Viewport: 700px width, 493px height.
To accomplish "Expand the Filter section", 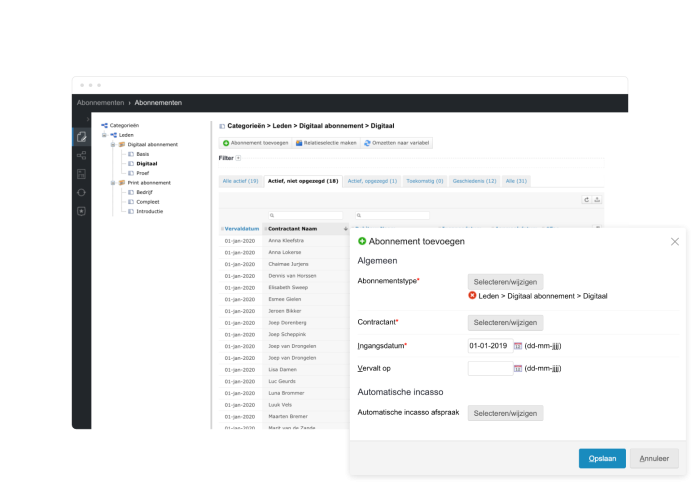I will coord(238,158).
